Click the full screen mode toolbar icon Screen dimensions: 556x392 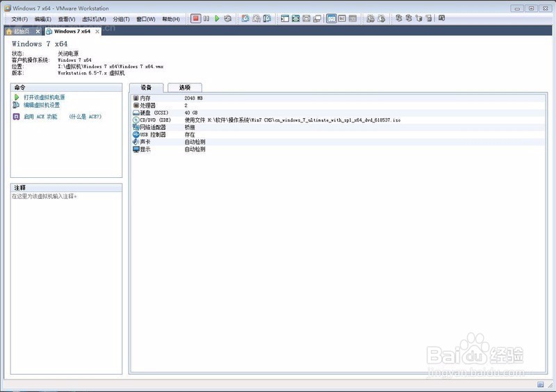(x=296, y=19)
